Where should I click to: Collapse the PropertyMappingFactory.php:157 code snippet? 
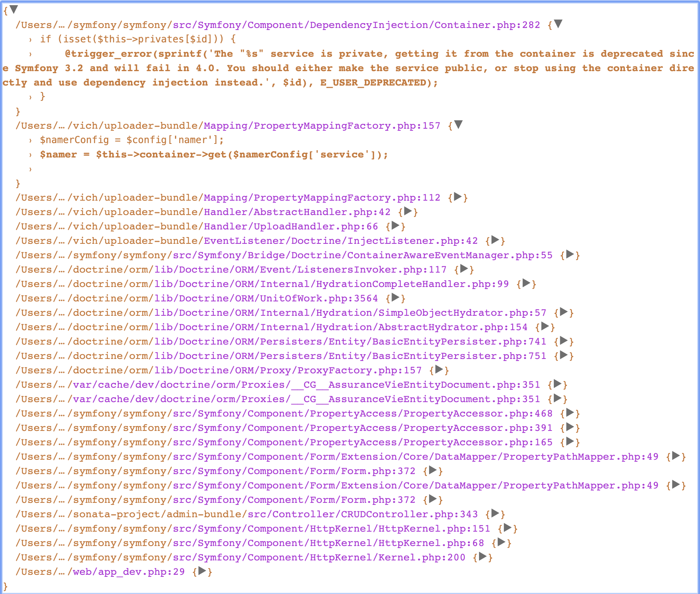(x=459, y=125)
